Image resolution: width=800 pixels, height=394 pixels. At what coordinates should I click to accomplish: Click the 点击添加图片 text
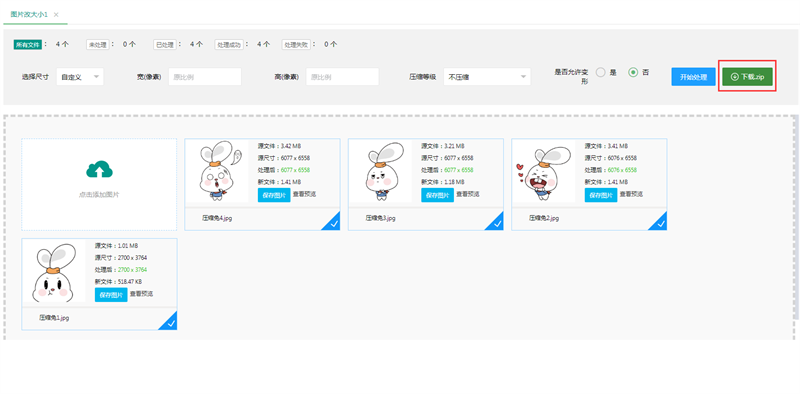(99, 194)
